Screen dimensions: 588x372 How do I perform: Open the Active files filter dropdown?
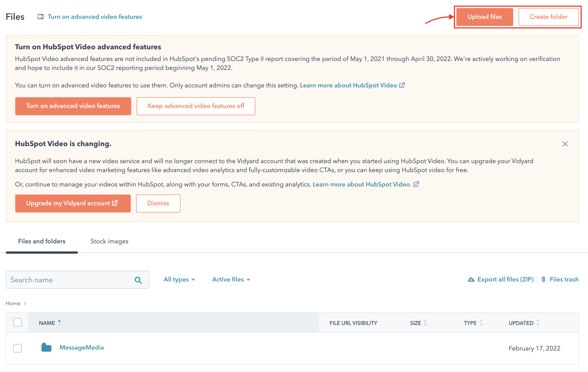coord(231,279)
